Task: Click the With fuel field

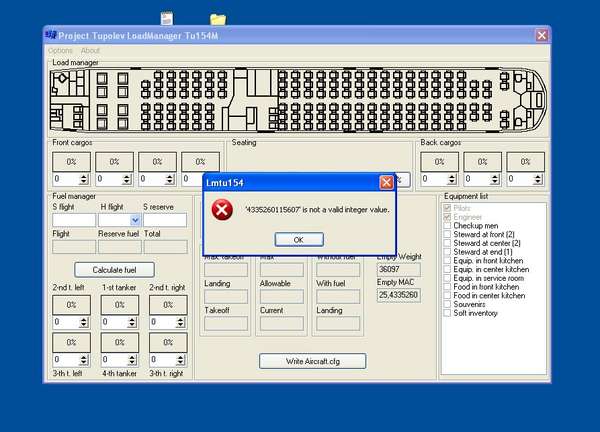Action: click(338, 297)
